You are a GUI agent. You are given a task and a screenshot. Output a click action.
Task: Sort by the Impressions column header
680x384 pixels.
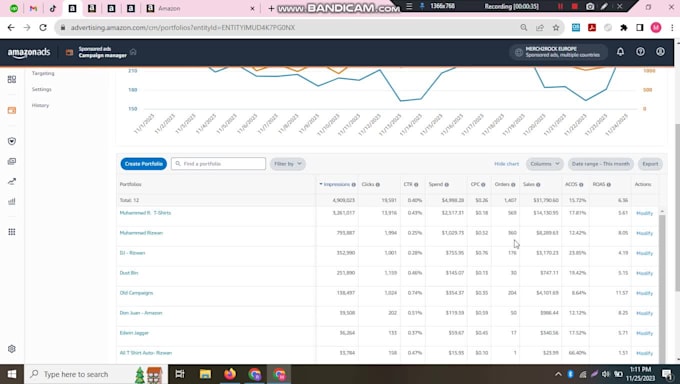pos(337,184)
